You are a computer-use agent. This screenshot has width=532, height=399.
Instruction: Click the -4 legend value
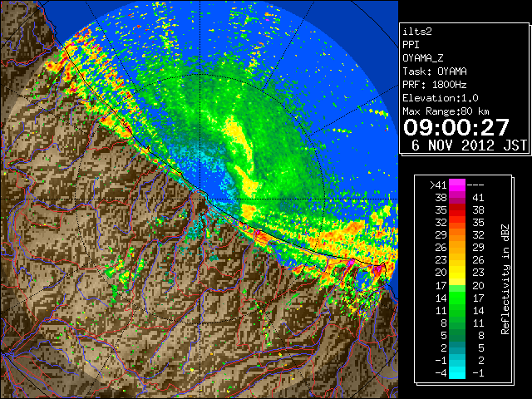(441, 372)
